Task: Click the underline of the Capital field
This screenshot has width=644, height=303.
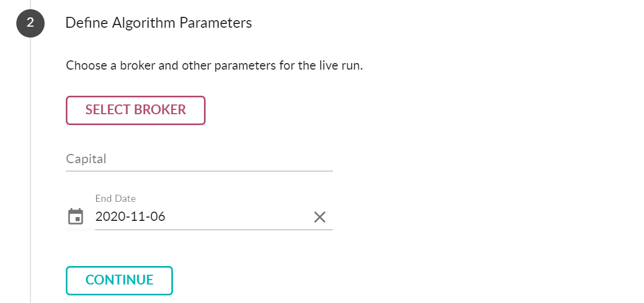Action: [199, 170]
